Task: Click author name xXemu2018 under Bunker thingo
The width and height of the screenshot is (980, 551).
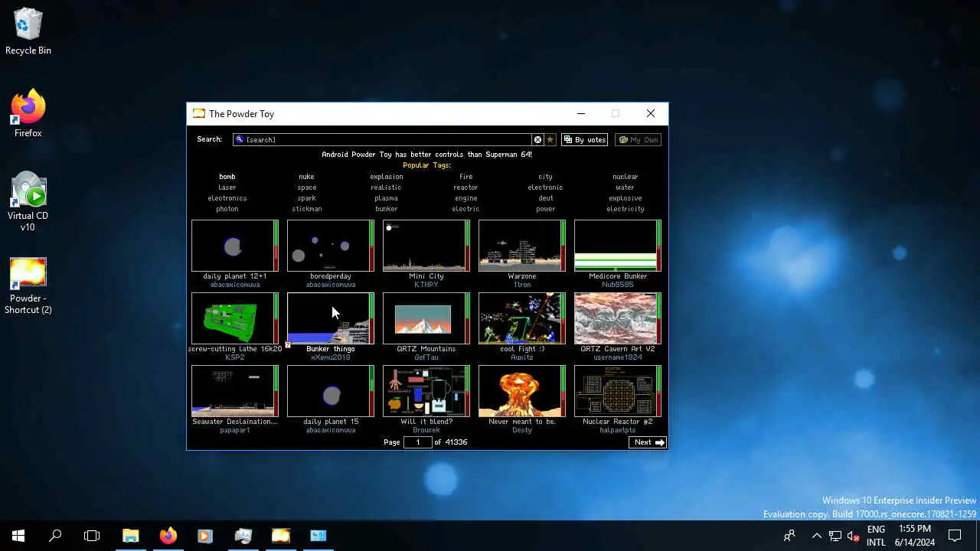Action: click(331, 357)
